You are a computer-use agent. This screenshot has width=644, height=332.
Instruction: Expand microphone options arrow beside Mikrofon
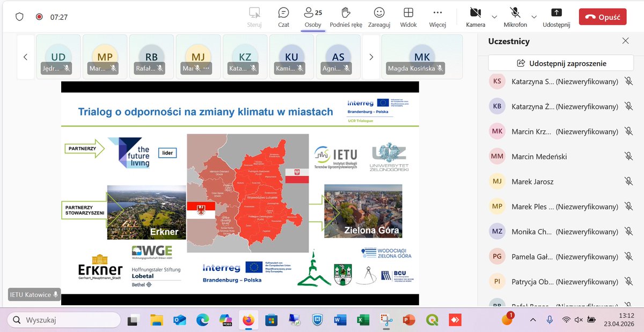(534, 17)
